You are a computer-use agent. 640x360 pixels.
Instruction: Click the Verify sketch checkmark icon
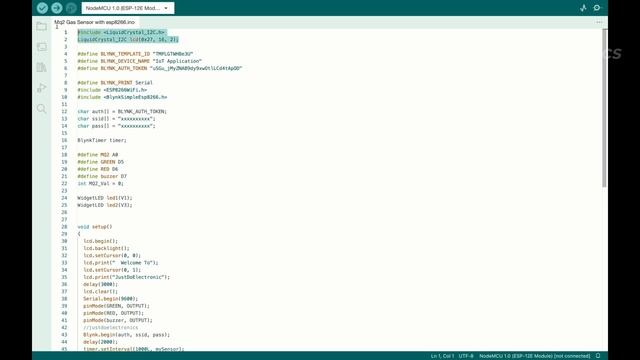coord(42,8)
